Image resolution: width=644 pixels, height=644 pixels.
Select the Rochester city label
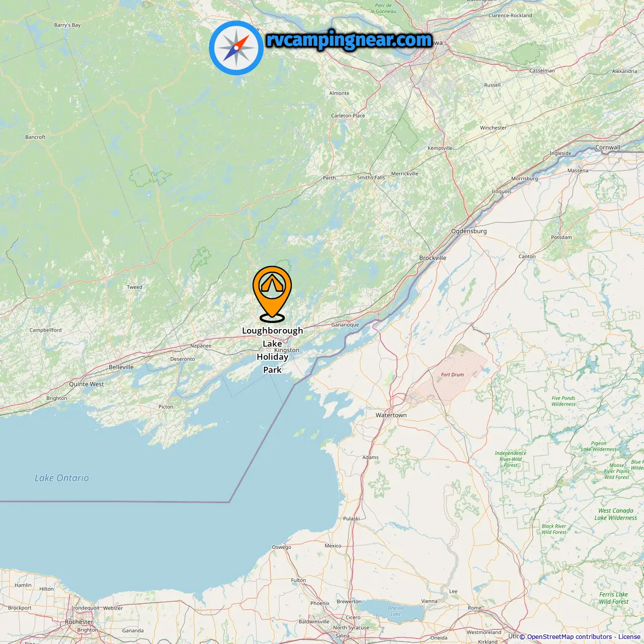pyautogui.click(x=79, y=622)
